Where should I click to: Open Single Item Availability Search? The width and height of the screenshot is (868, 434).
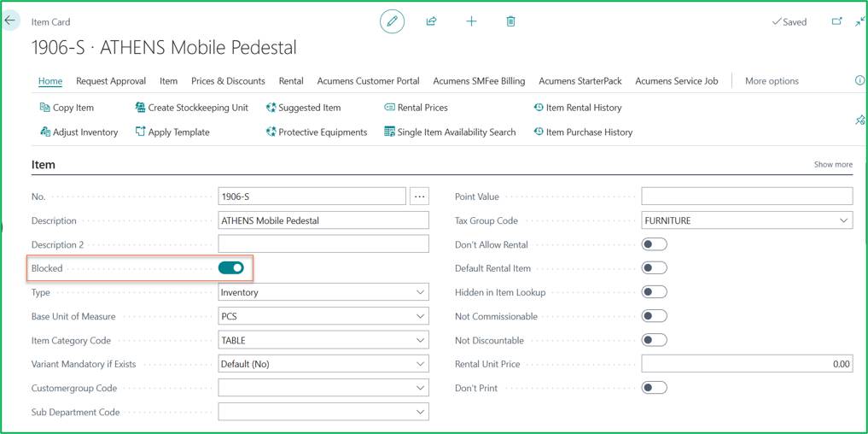tap(450, 132)
